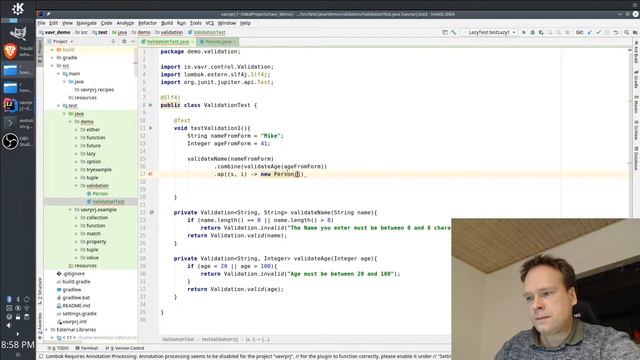Open the TODO tool window
Screen dimensions: 640x360
click(58, 348)
